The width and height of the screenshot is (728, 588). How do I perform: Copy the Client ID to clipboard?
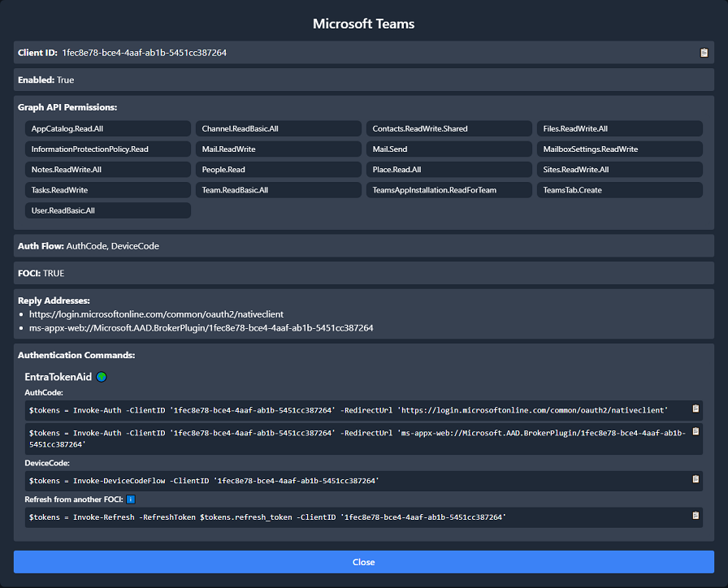(704, 53)
